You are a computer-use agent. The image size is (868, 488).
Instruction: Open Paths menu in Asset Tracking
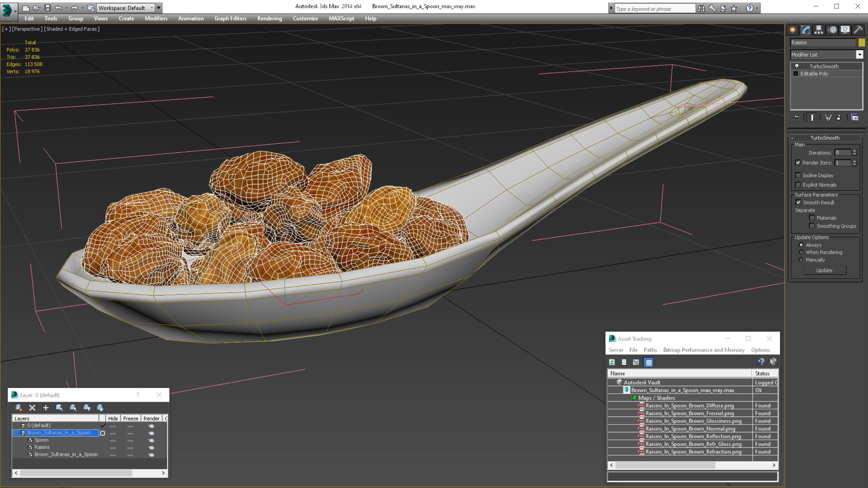(650, 350)
